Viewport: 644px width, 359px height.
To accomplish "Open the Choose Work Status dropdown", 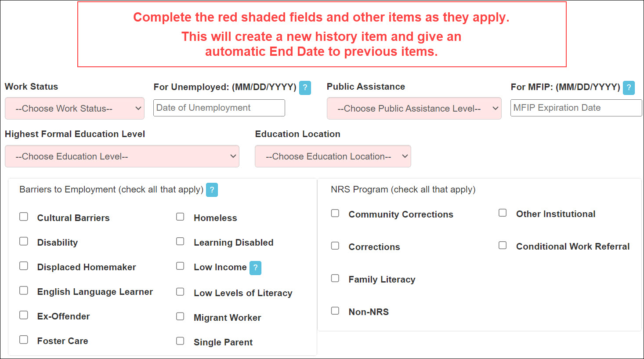I will [75, 109].
